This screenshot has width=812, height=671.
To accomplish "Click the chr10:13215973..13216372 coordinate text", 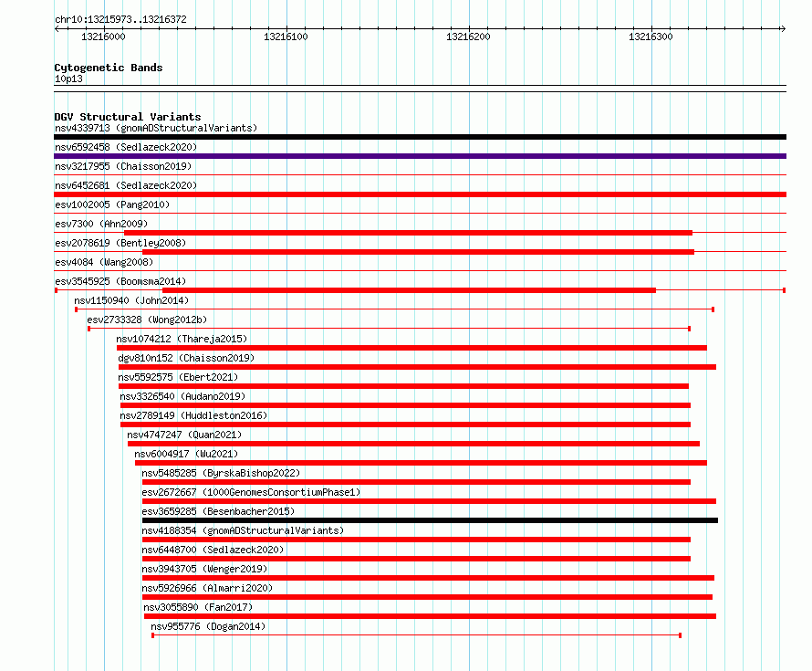I will (x=120, y=19).
